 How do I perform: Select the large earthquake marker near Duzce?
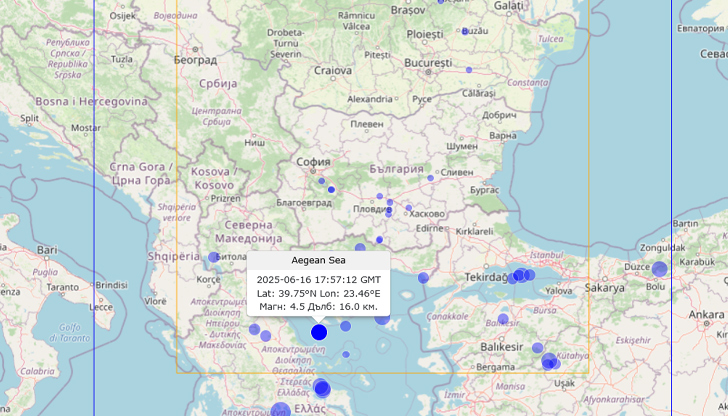[659, 269]
